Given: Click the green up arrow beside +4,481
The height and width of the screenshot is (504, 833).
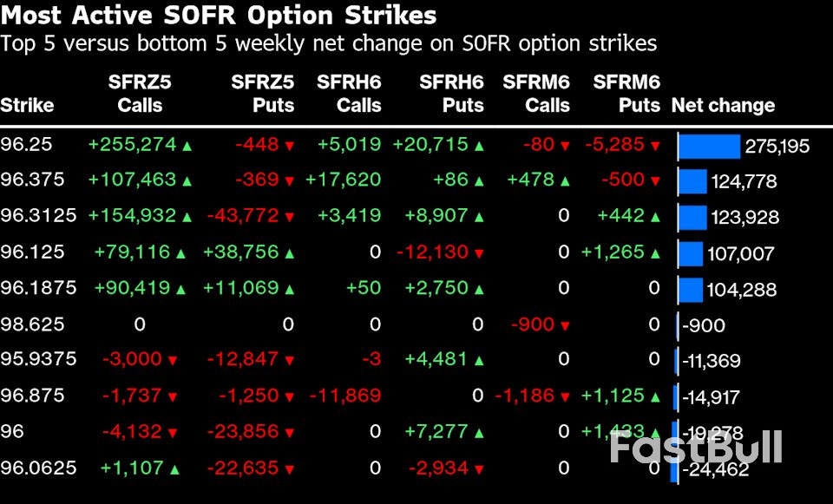Looking at the screenshot, I should (x=479, y=360).
